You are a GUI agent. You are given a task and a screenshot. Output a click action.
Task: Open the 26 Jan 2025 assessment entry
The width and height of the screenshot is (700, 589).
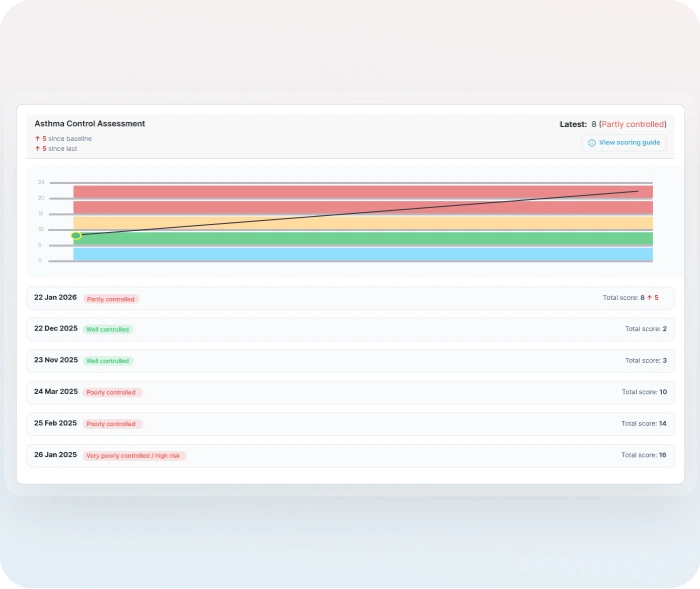coord(350,455)
